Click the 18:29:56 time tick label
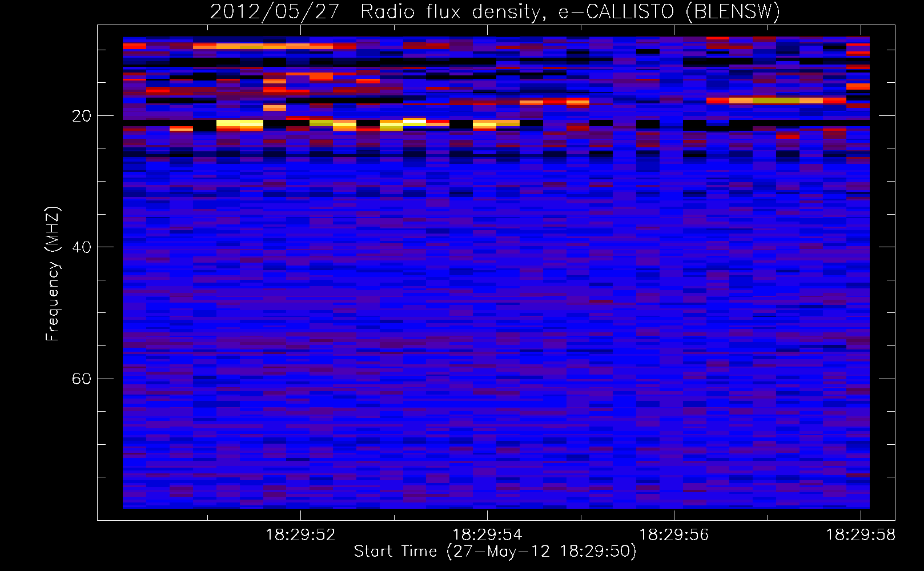The height and width of the screenshot is (571, 924). (x=674, y=534)
